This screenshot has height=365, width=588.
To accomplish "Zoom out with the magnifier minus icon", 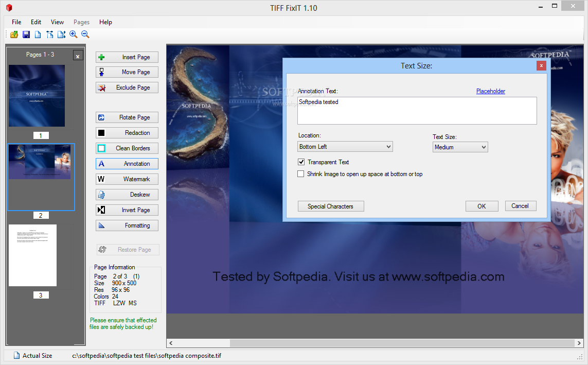I will click(85, 34).
